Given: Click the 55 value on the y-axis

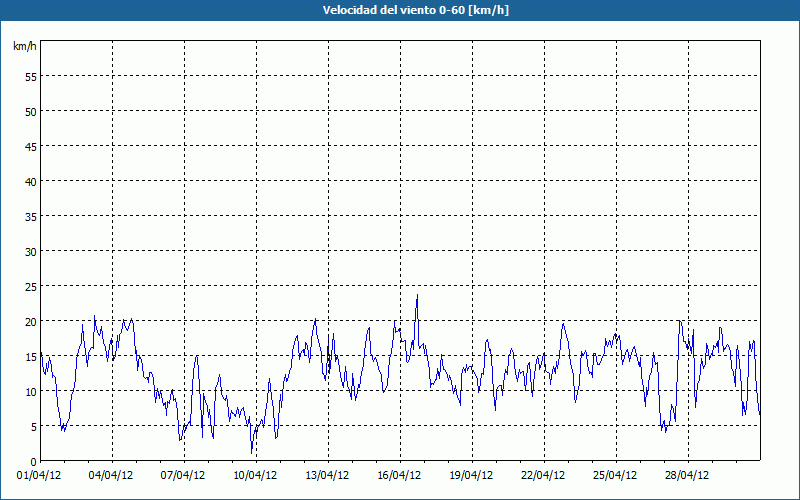Looking at the screenshot, I should coord(31,77).
